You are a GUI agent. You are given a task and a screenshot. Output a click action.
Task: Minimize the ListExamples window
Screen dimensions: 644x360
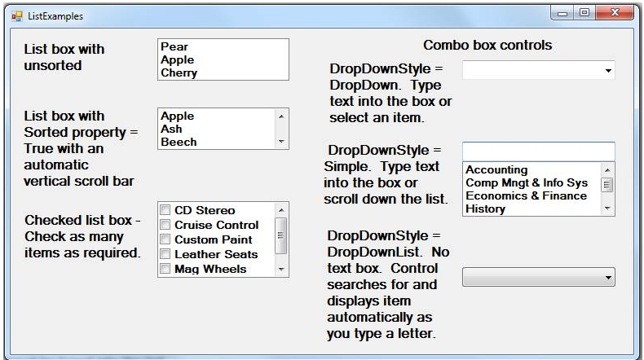point(562,13)
